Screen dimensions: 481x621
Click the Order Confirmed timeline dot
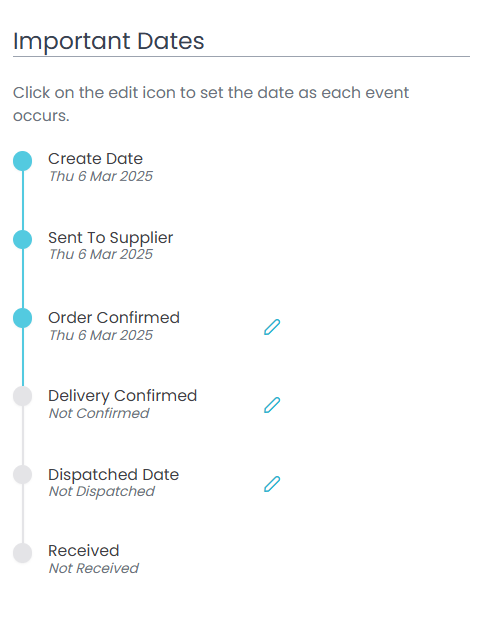click(23, 318)
